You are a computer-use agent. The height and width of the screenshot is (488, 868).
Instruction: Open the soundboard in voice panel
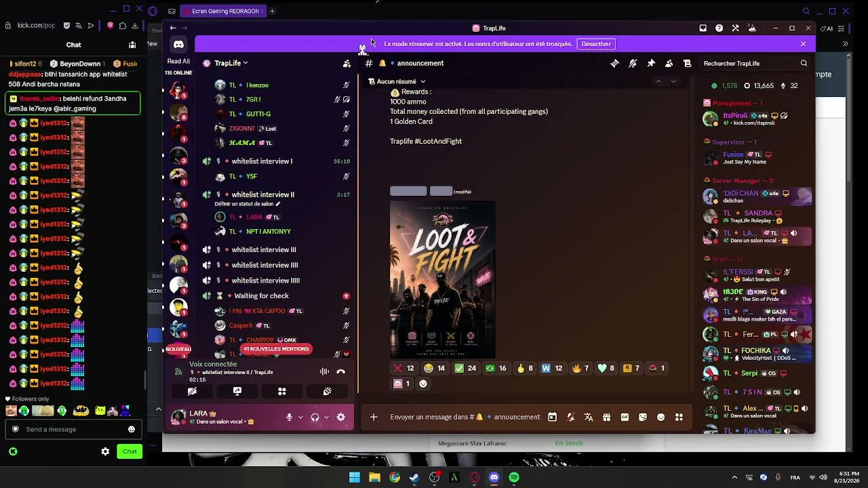[327, 391]
